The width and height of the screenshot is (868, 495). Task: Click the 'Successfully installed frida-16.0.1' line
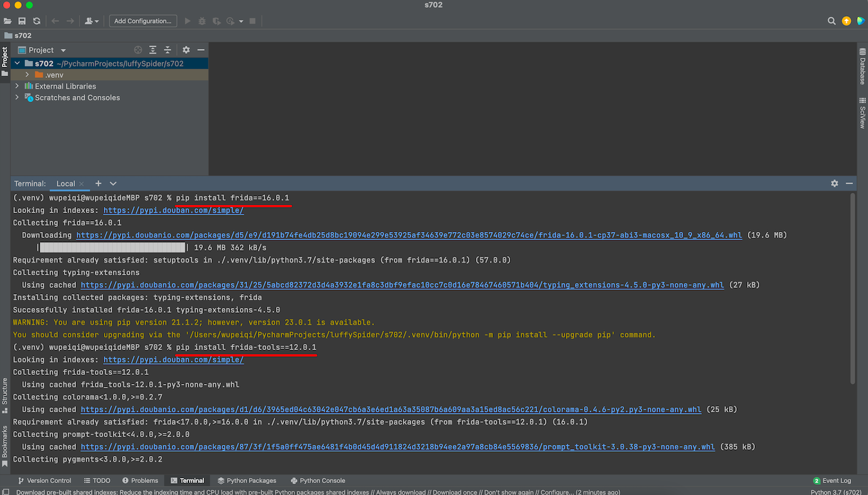click(x=146, y=310)
